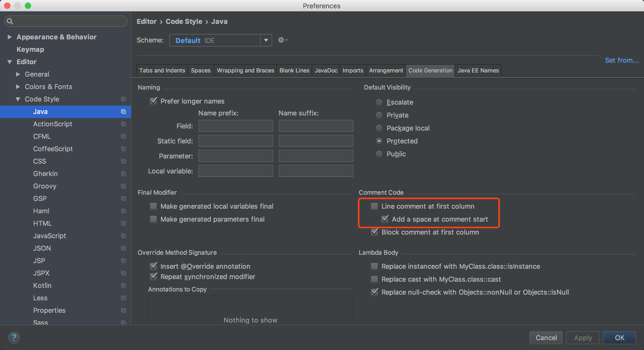Select JavaScript in the Code Style list
This screenshot has width=644, height=350.
point(49,236)
